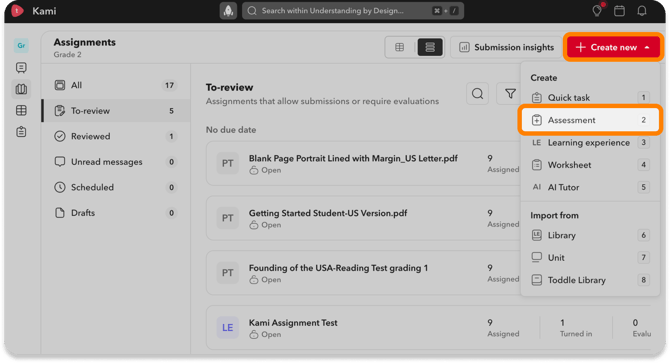Click the Kami logo icon
The height and width of the screenshot is (363, 670).
tap(17, 11)
